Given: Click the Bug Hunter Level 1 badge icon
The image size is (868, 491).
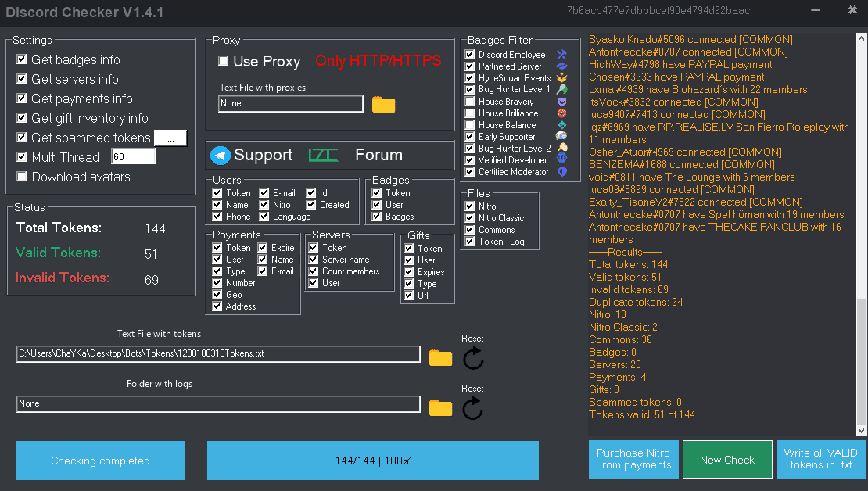Looking at the screenshot, I should pyautogui.click(x=562, y=89).
